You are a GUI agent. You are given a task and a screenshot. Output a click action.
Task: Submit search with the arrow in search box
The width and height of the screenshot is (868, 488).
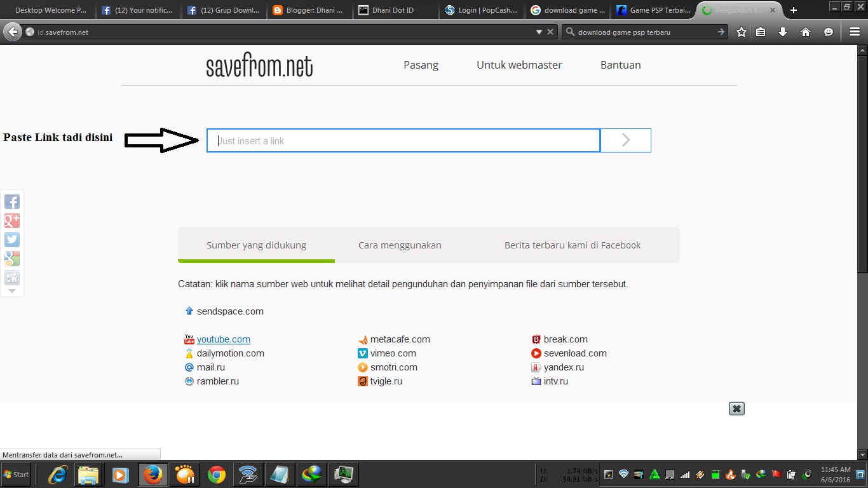(721, 32)
